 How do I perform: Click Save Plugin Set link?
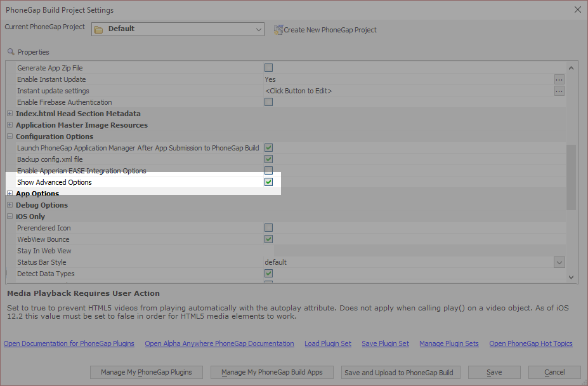click(385, 343)
